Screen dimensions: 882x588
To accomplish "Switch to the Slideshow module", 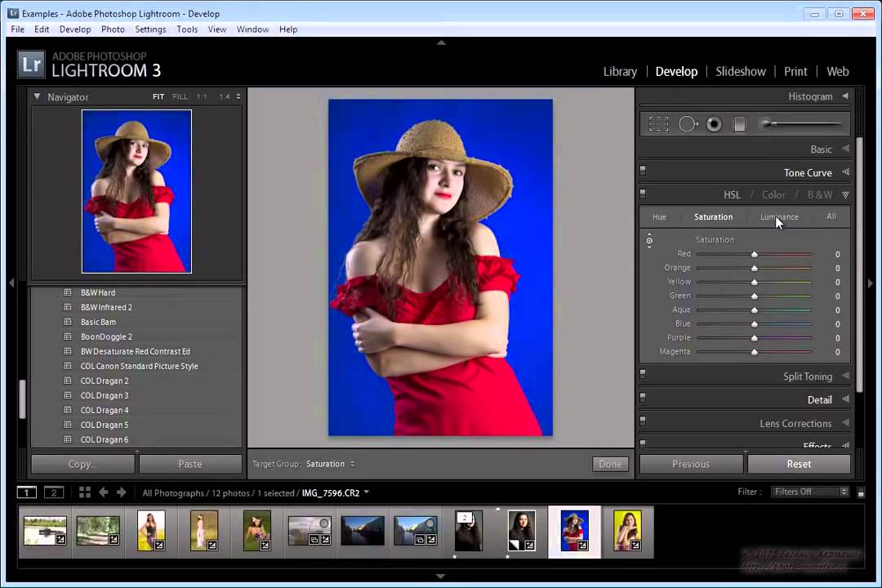I will 740,72.
